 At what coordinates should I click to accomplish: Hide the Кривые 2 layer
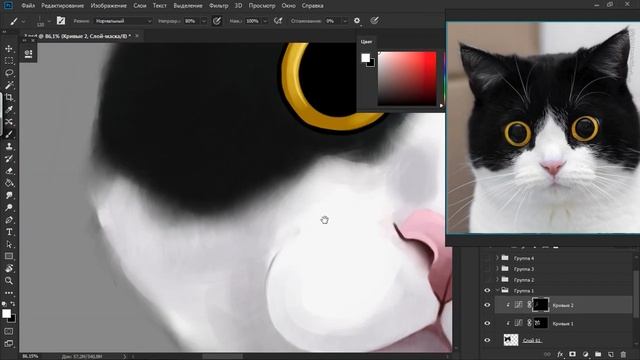(x=487, y=305)
